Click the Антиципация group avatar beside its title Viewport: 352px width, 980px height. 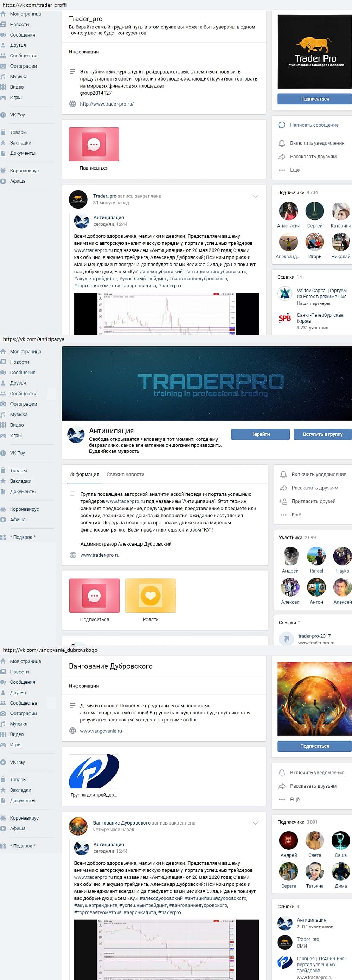tap(76, 435)
